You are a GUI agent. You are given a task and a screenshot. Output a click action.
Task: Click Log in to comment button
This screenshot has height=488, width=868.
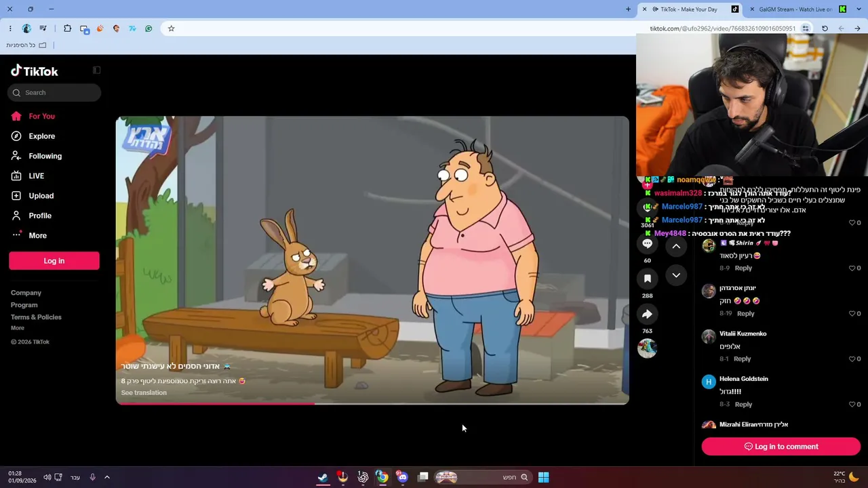pos(781,447)
